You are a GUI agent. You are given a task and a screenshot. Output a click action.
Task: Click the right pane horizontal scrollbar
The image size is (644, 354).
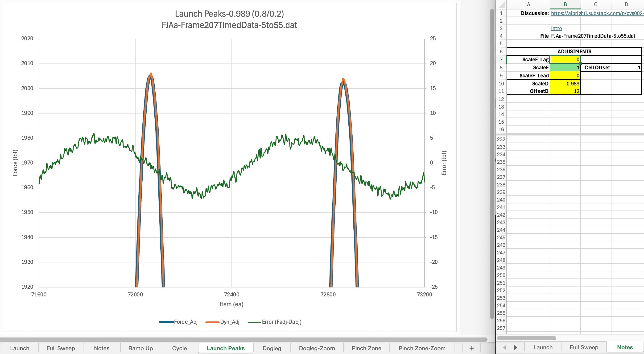point(526,338)
